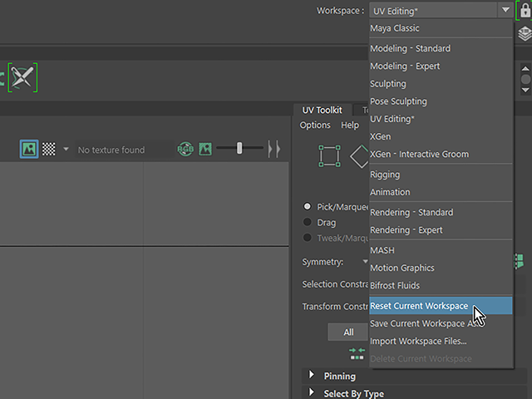Open the UV Toolkit Help menu
This screenshot has height=399, width=532.
(x=350, y=126)
